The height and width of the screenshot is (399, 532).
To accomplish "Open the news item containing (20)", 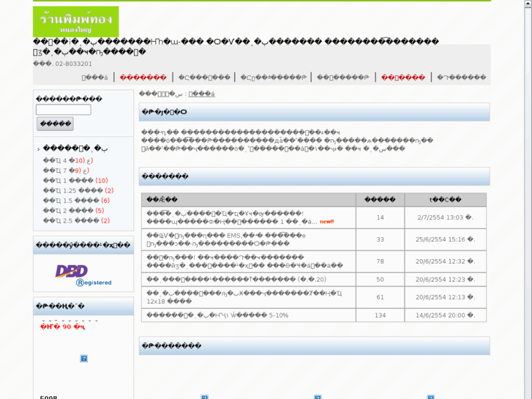I will 236,279.
